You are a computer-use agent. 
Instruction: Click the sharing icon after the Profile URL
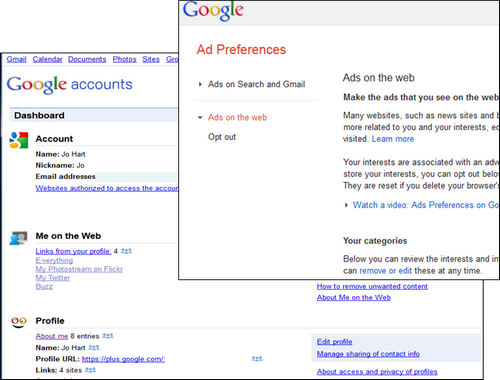pyautogui.click(x=257, y=359)
